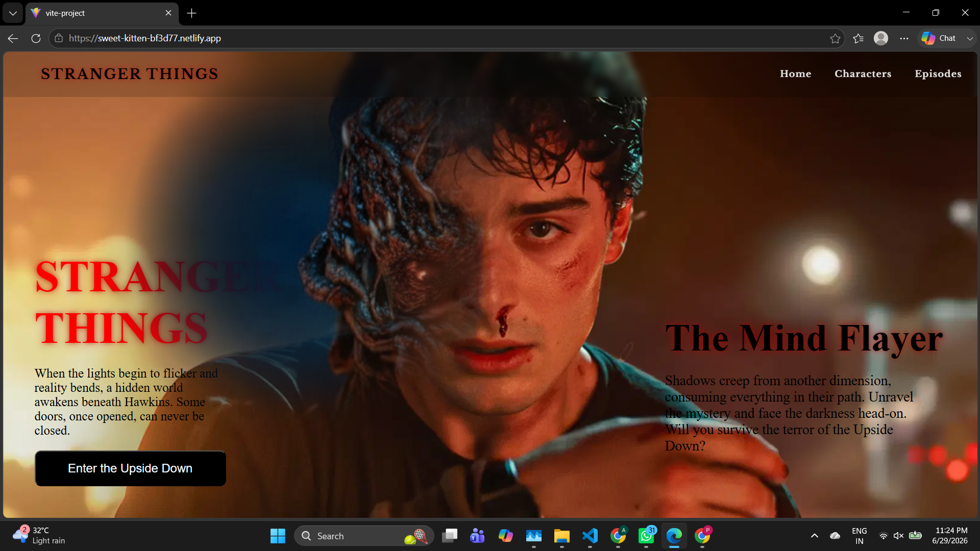
Task: Click the muted volume tray icon
Action: [x=899, y=536]
